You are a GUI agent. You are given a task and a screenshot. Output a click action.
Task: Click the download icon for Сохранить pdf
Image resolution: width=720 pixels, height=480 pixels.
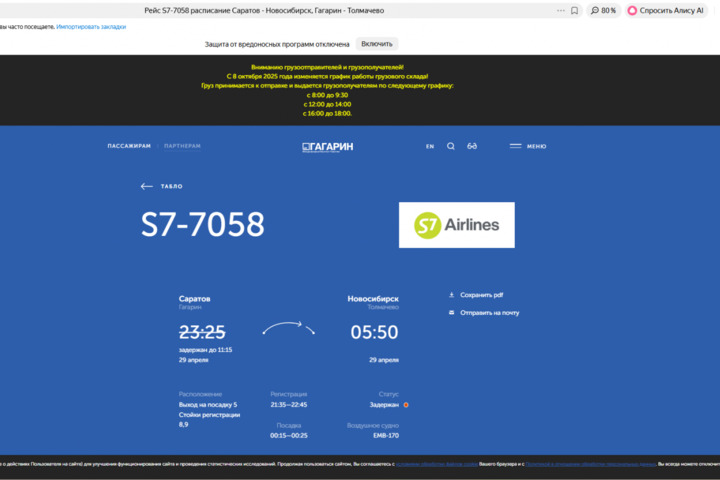451,295
